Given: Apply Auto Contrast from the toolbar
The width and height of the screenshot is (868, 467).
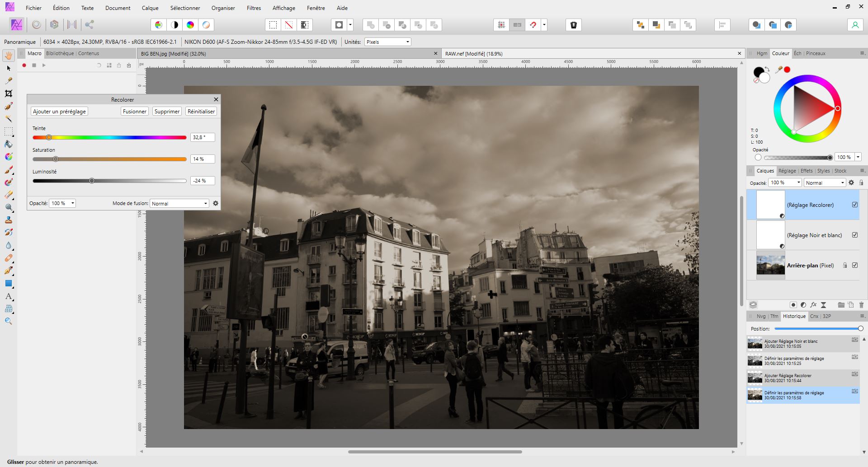Looking at the screenshot, I should [x=175, y=25].
